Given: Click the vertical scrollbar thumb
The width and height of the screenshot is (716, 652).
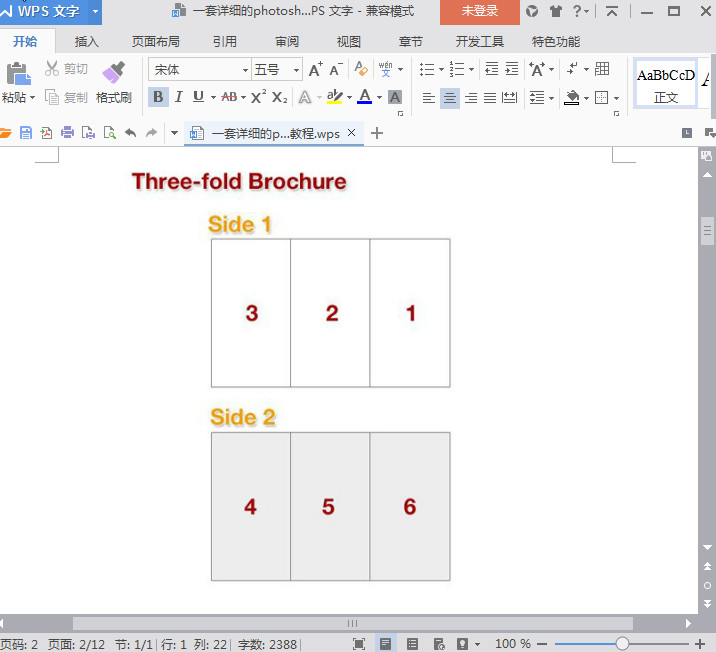Looking at the screenshot, I should pos(707,231).
